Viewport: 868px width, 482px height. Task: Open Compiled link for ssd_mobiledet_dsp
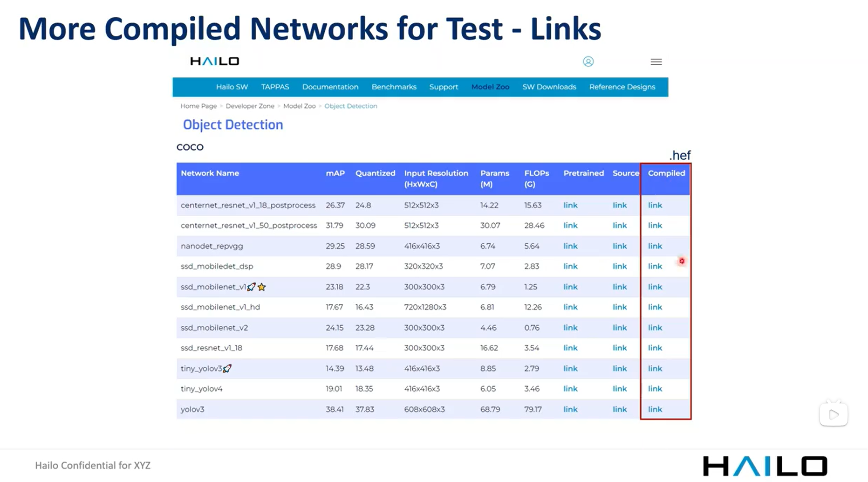tap(655, 266)
